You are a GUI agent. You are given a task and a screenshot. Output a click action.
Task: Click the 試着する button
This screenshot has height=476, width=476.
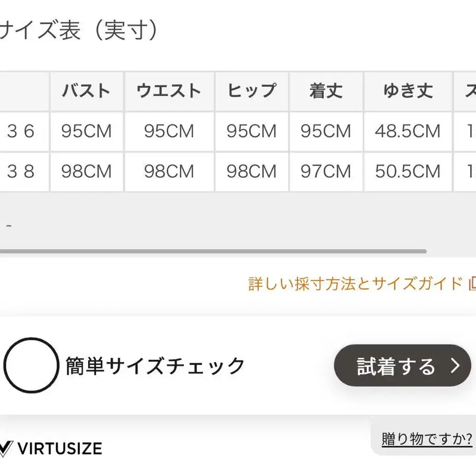402,365
